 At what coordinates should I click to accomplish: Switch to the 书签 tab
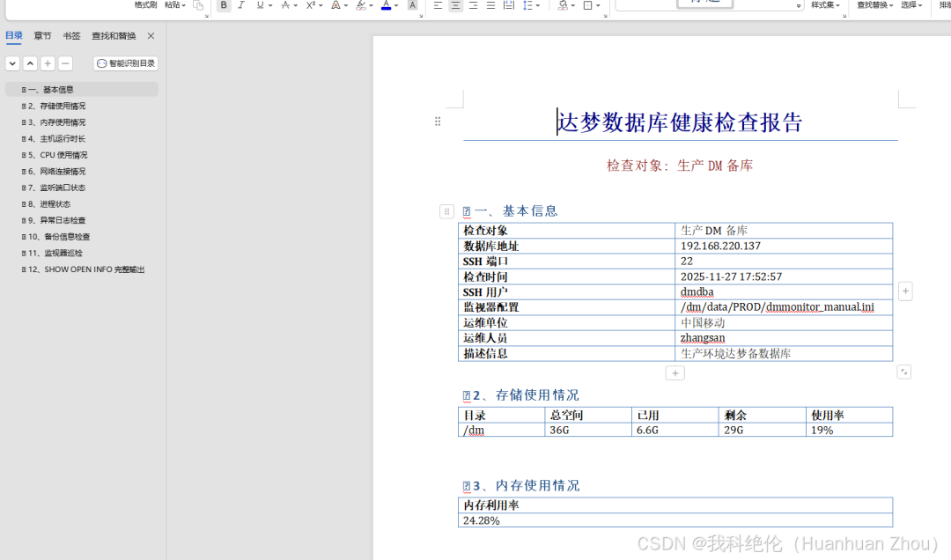click(x=71, y=36)
